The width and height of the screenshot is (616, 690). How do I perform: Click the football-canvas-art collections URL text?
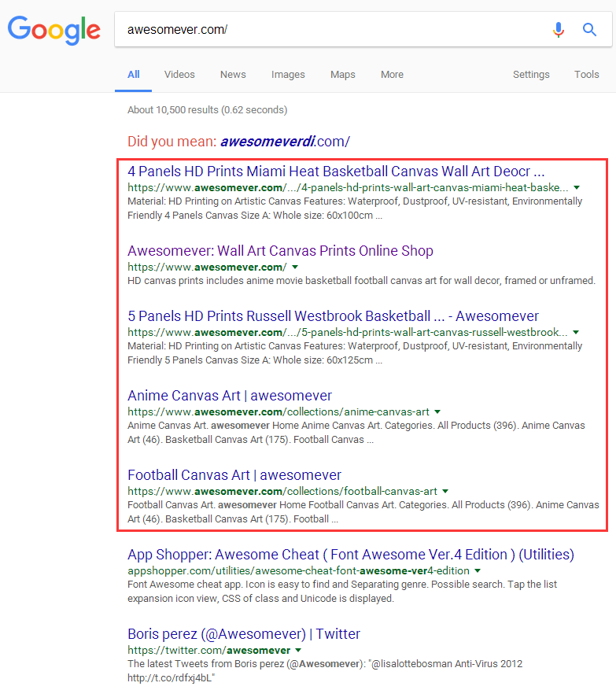(x=282, y=492)
